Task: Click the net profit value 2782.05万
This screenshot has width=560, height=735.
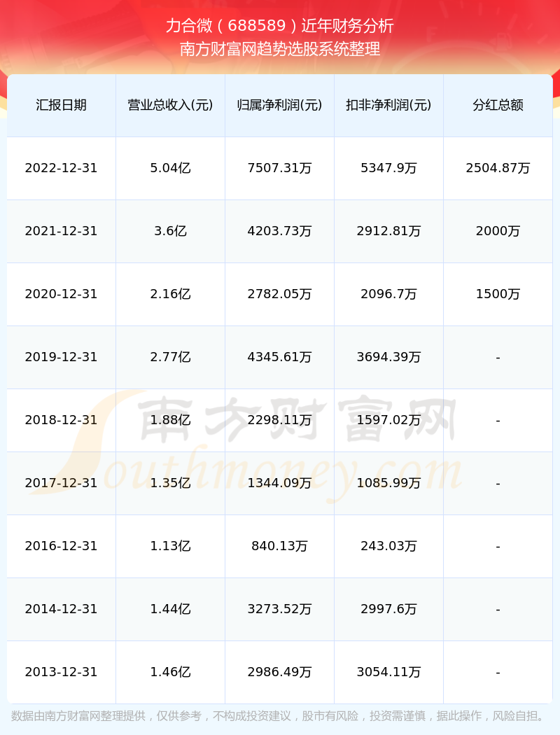Action: coord(280,294)
